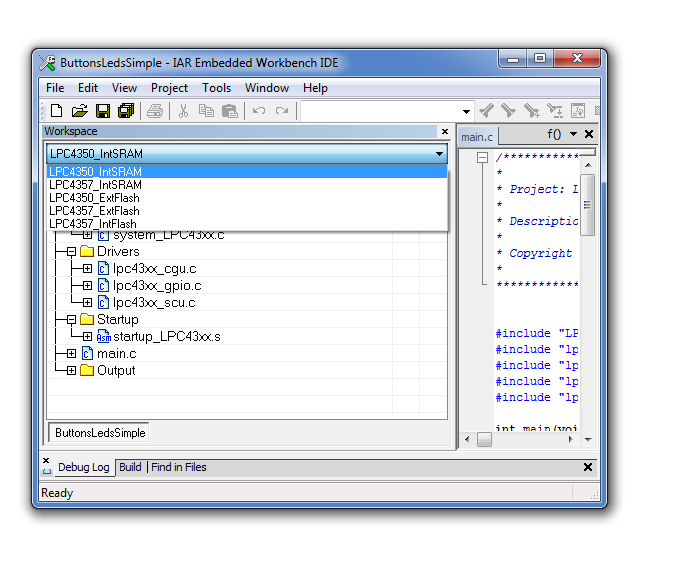Click the IAR application icon in title bar
This screenshot has height=568, width=690.
click(47, 62)
